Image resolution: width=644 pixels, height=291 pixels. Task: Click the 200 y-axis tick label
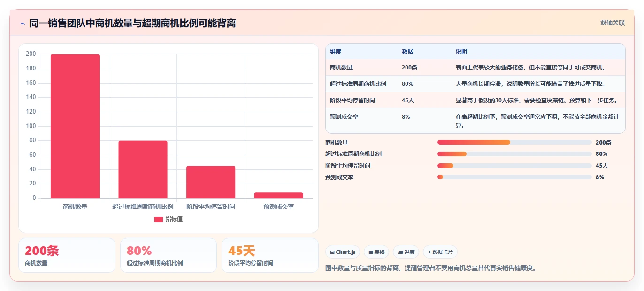coord(31,54)
